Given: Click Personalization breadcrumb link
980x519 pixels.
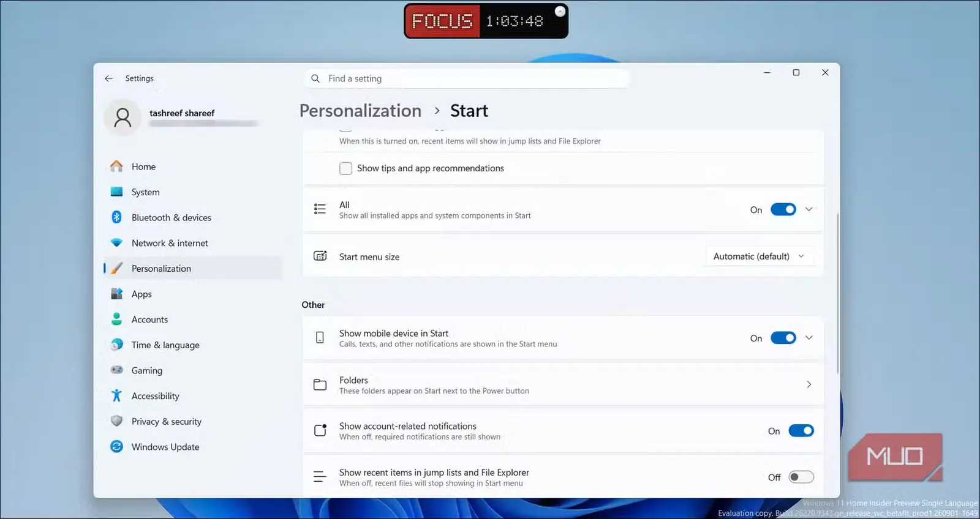Looking at the screenshot, I should (x=360, y=111).
